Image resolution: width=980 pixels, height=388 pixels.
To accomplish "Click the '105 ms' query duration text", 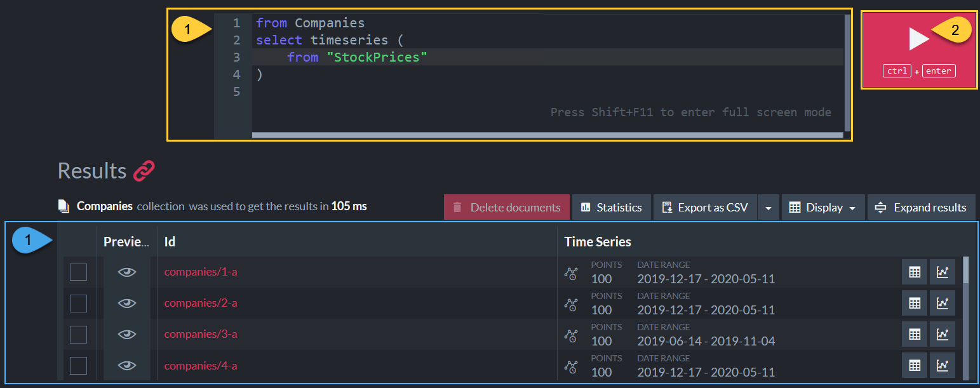I will pyautogui.click(x=349, y=206).
